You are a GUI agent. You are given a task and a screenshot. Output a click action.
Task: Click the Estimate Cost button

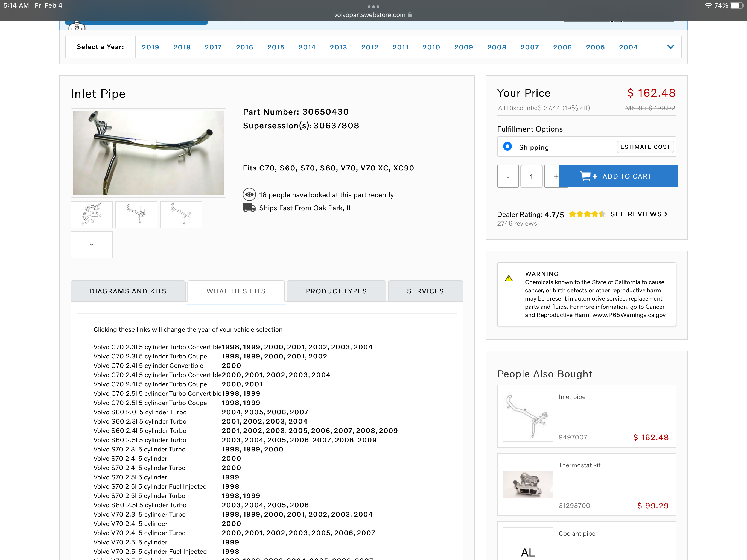[645, 147]
